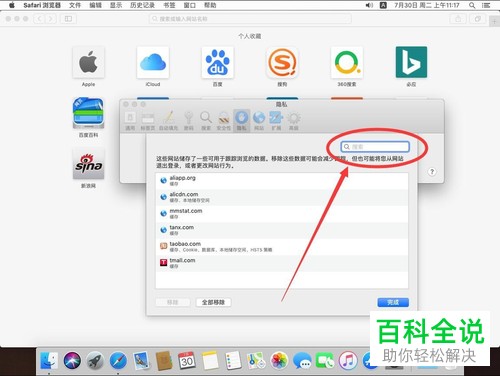Viewport: 500px width, 376px height.
Task: Open the Extensions (扩展) puzzle preferences tab
Action: pyautogui.click(x=276, y=121)
